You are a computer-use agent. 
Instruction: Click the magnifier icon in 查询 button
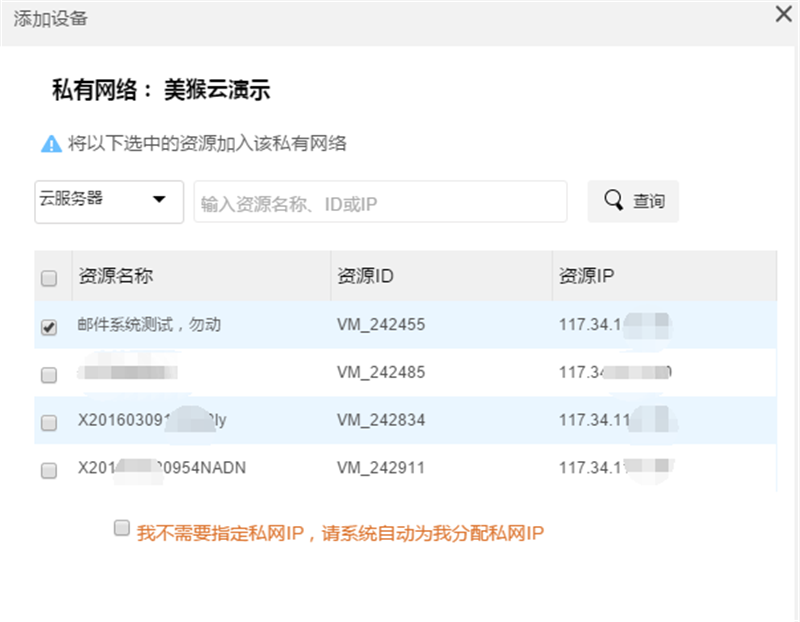pos(613,200)
